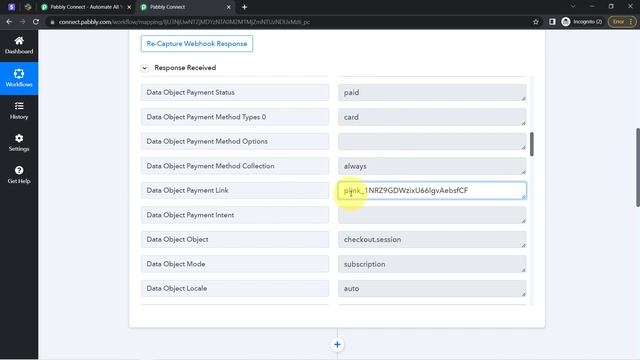The width and height of the screenshot is (640, 360).
Task: Open the browser side panel icon
Action: pyautogui.click(x=552, y=22)
